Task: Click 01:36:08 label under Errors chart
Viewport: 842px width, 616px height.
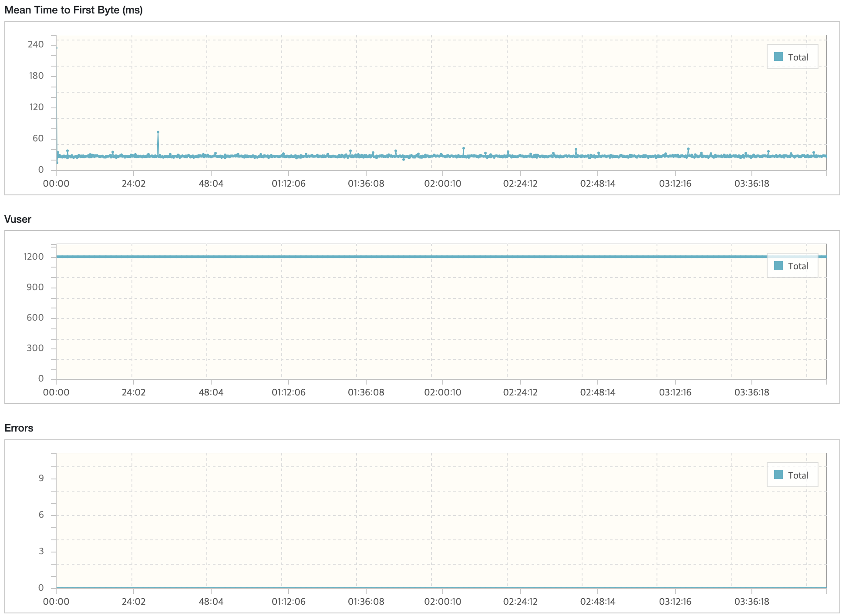Action: (366, 602)
